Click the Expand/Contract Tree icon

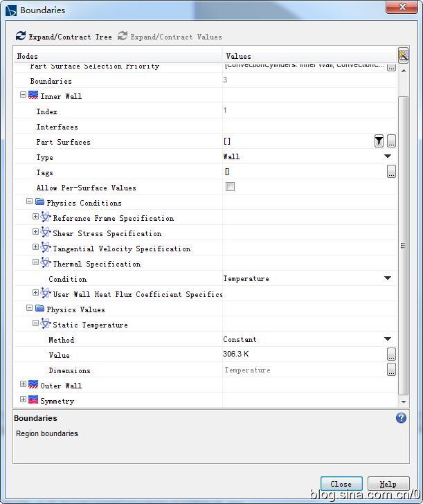21,36
